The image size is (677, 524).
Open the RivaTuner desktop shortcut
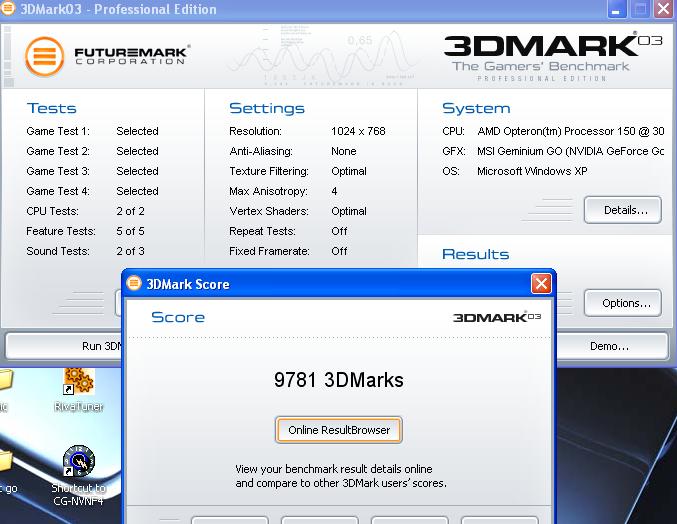click(x=79, y=390)
